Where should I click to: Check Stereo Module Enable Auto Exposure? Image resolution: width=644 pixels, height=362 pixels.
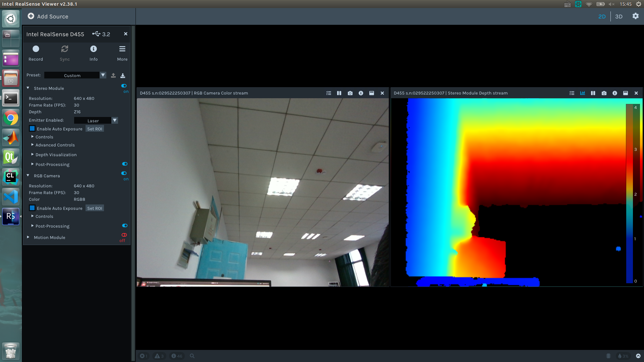pos(32,128)
